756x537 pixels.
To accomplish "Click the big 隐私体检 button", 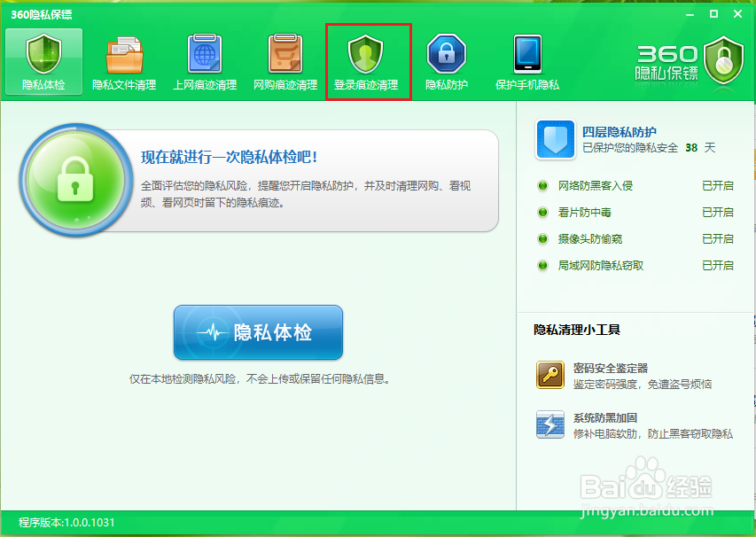I will (258, 332).
